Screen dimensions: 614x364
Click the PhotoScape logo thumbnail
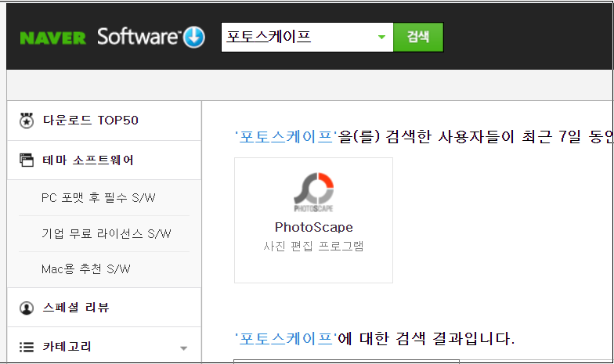[313, 193]
